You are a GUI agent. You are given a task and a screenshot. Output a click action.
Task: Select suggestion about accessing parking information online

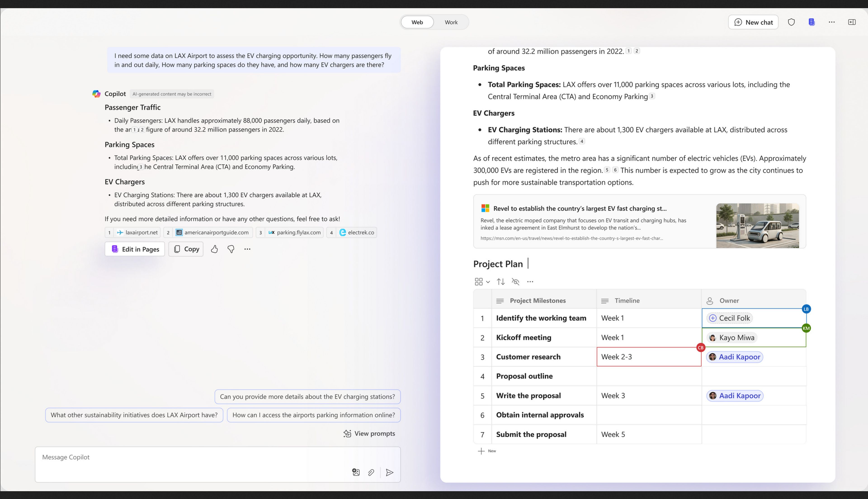click(314, 415)
